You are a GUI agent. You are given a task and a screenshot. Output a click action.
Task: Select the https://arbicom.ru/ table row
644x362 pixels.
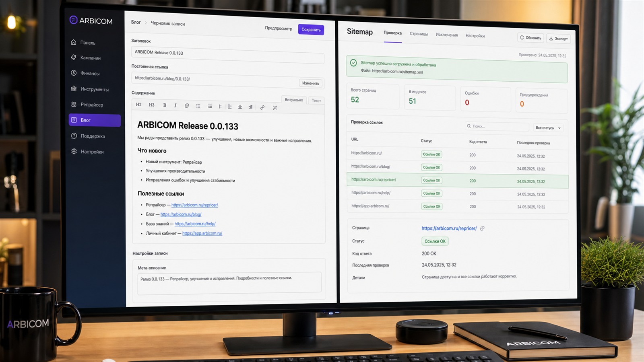[x=457, y=154]
